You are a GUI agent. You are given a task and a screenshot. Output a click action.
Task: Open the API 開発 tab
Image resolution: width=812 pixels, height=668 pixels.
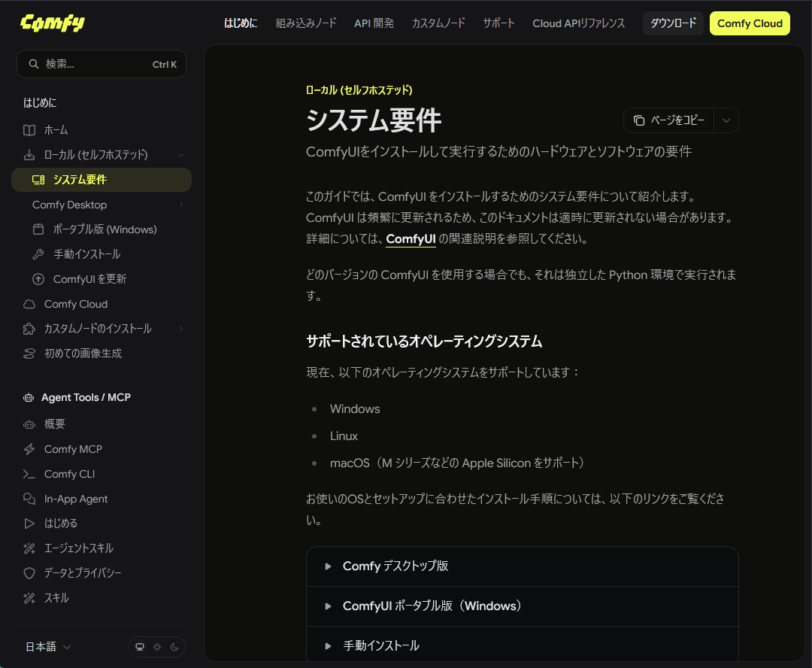(x=374, y=23)
